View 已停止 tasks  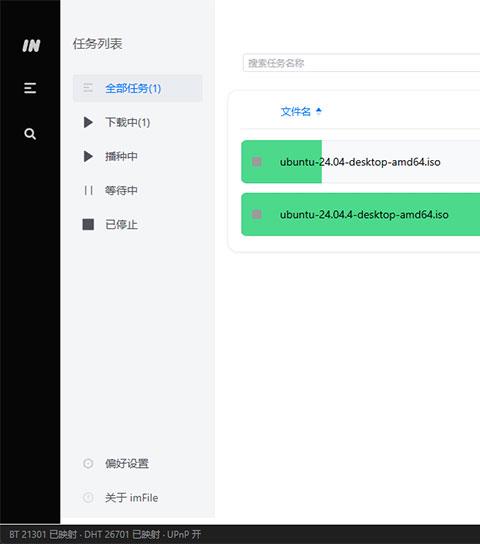[138, 224]
